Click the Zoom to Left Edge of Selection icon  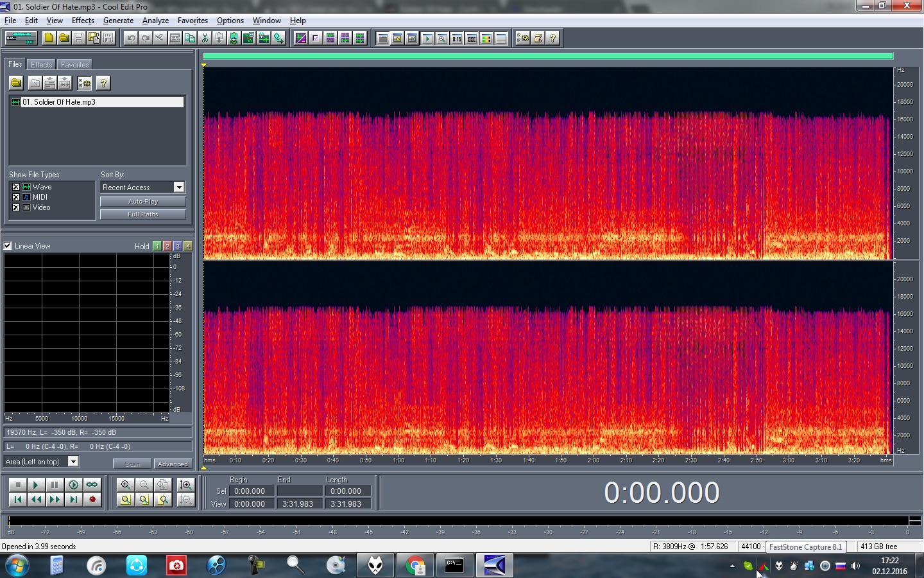pyautogui.click(x=144, y=499)
